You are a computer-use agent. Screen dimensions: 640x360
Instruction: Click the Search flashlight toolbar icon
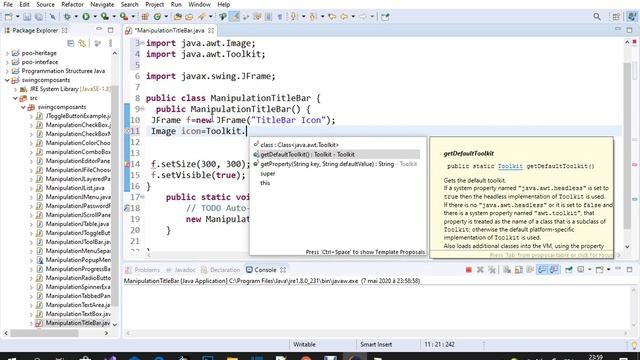point(202,17)
